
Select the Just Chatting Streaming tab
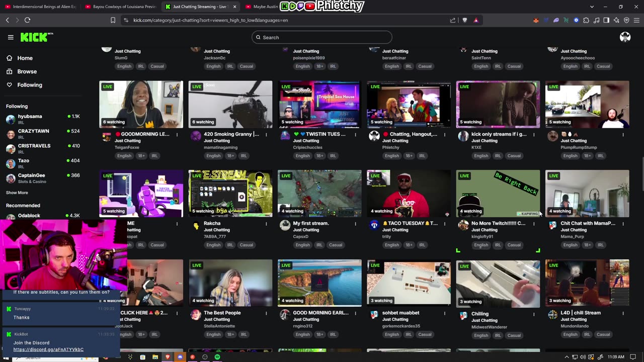click(x=200, y=7)
